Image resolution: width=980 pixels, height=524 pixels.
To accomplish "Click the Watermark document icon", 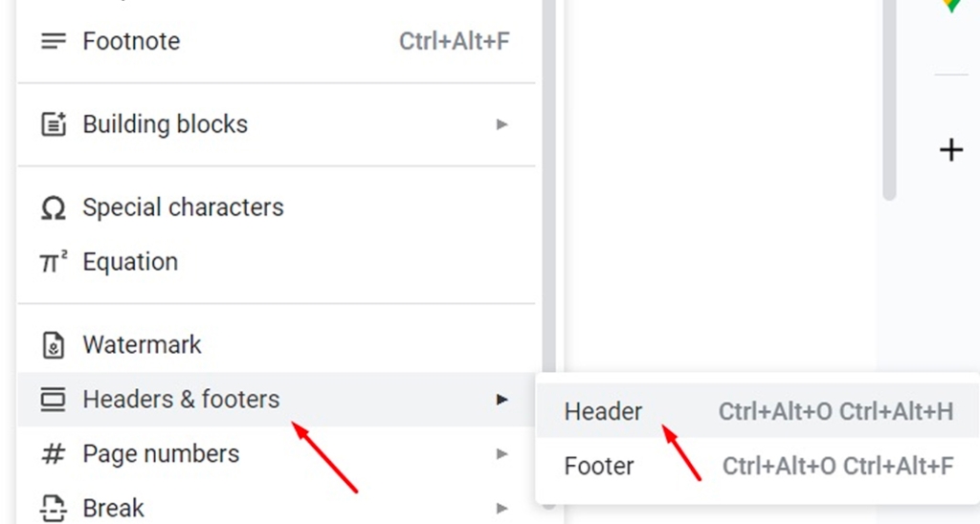I will tap(54, 345).
